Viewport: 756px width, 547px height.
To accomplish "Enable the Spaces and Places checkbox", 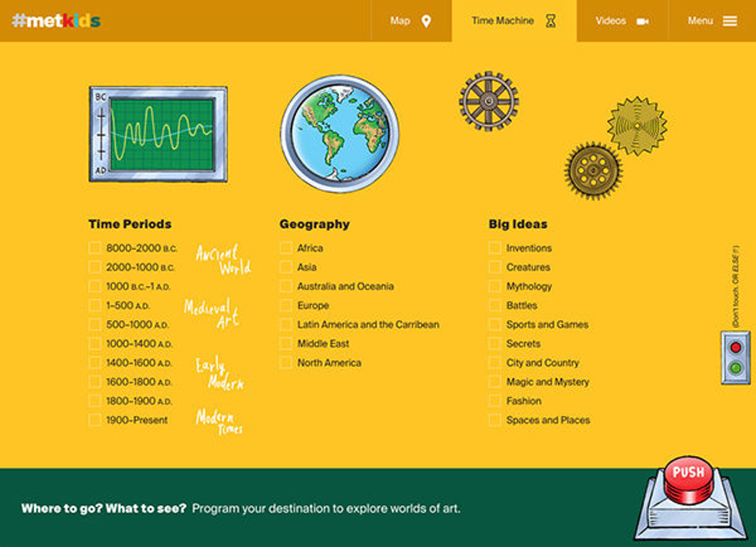I will (495, 420).
